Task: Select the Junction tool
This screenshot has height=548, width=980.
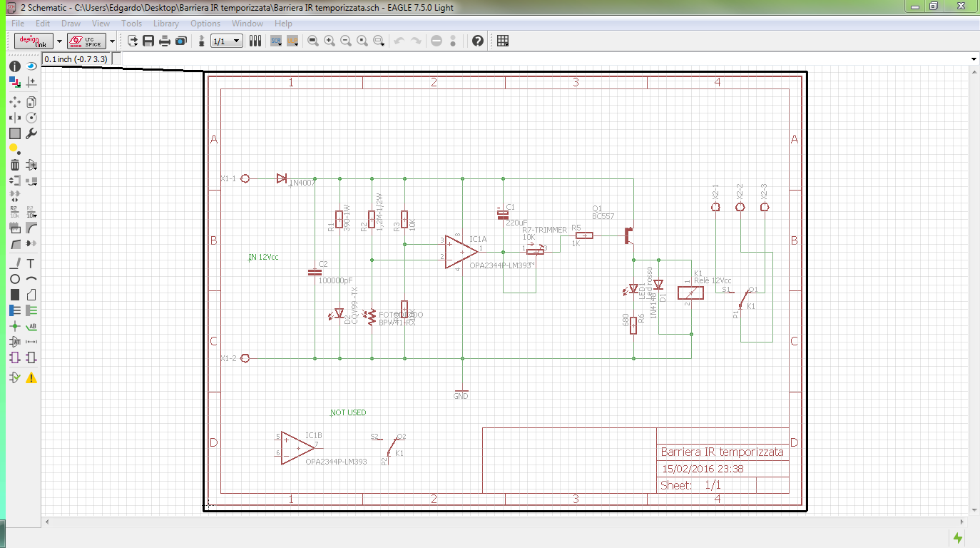Action: pos(14,326)
